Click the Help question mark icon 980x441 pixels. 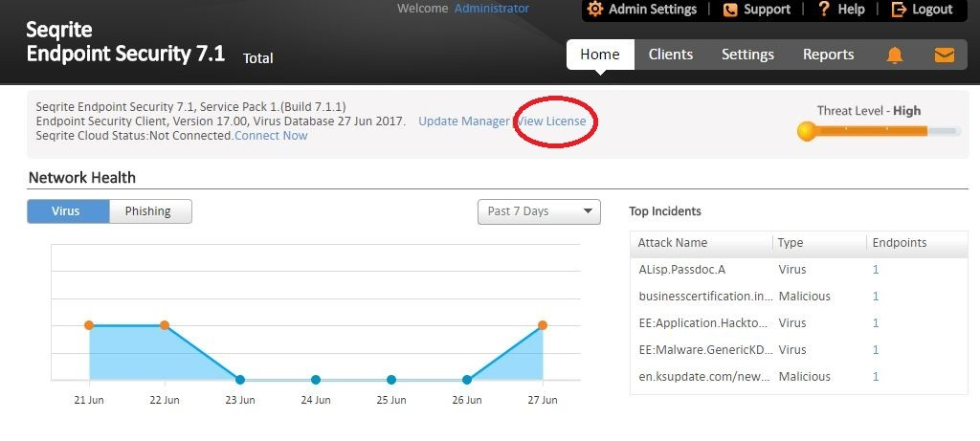[x=824, y=10]
